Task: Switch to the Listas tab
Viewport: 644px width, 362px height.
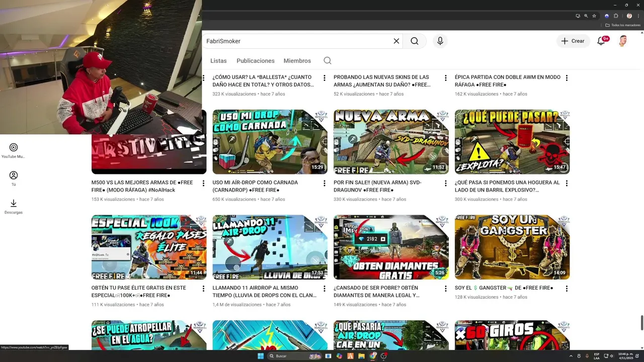Action: [x=218, y=61]
